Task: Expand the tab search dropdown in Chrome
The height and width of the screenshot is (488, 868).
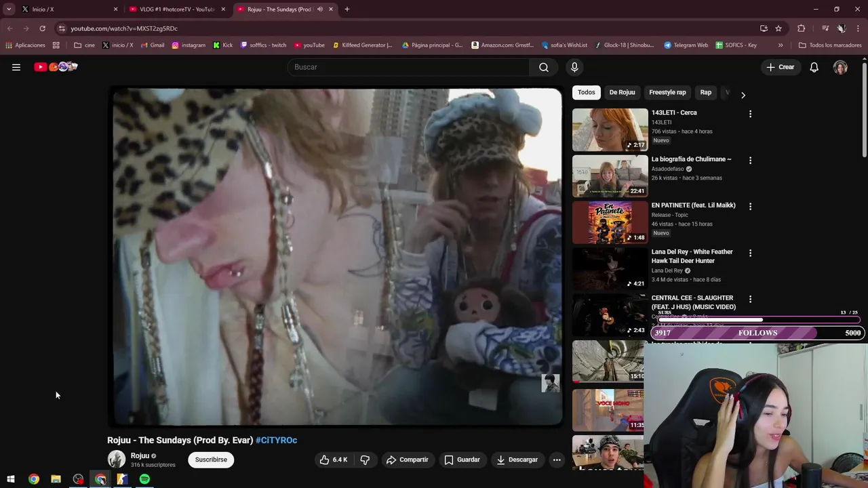Action: 9,9
